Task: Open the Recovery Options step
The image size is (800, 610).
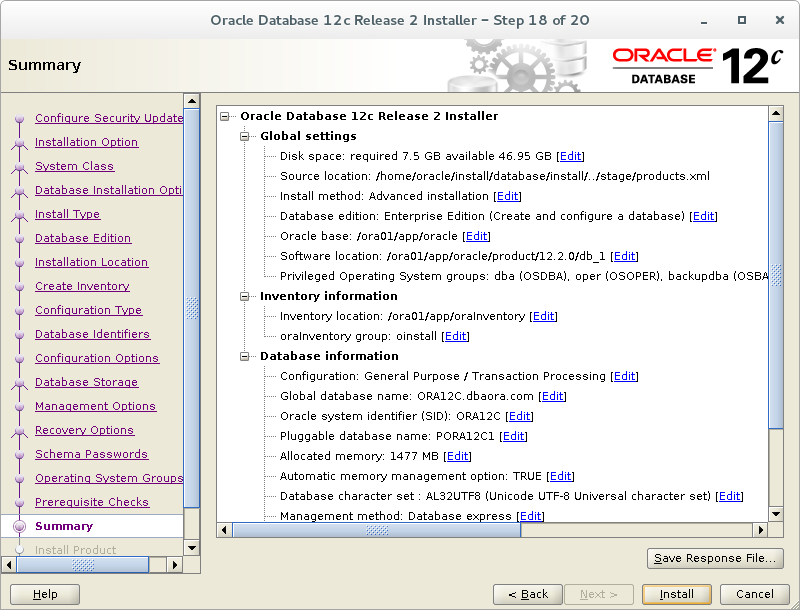Action: pyautogui.click(x=84, y=429)
